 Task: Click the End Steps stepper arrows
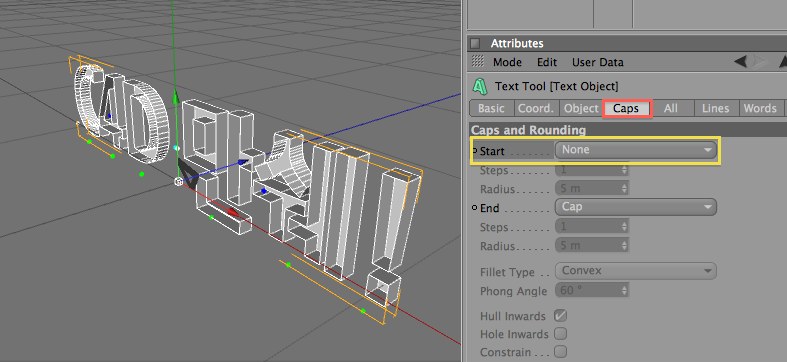click(x=625, y=227)
